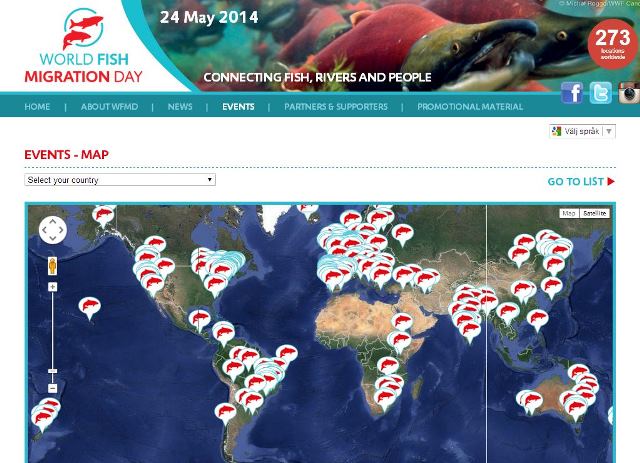Zoom in with the map plus button
This screenshot has width=640, height=463.
point(52,287)
